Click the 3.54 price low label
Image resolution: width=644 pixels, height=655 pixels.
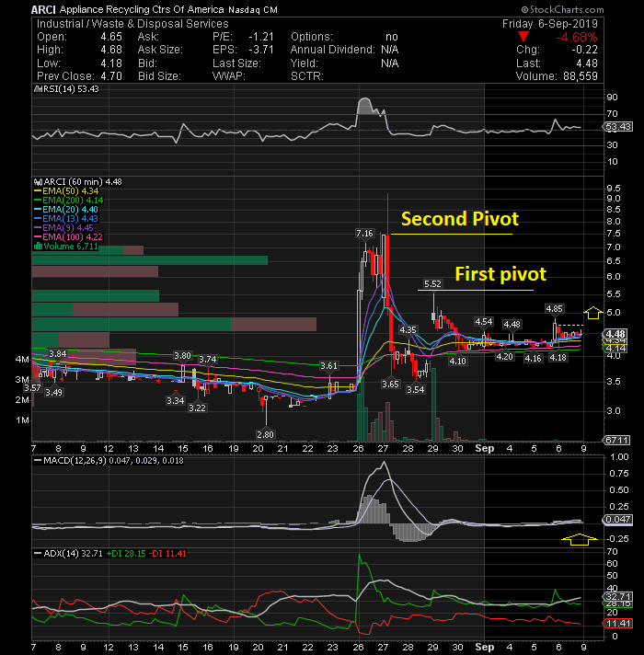[x=416, y=390]
